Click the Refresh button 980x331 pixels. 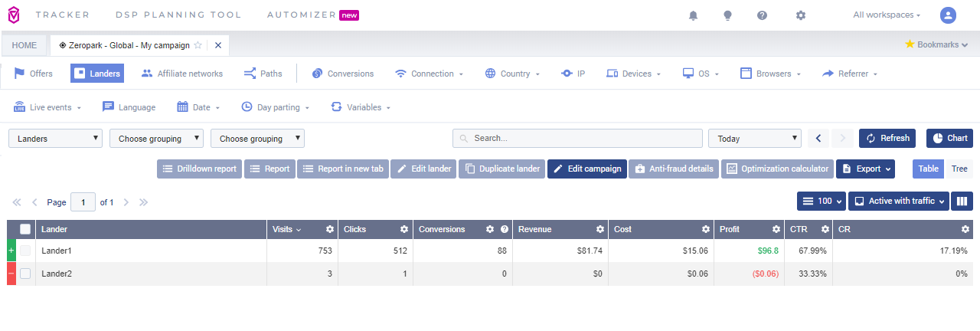887,138
